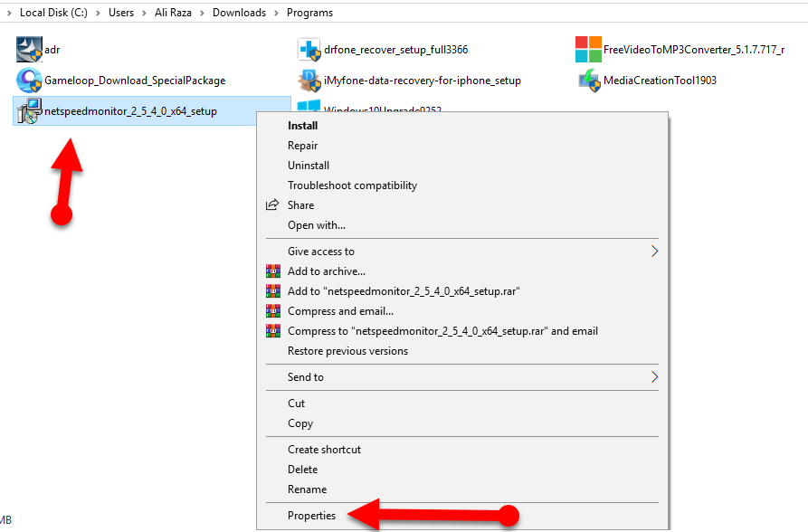Click the Share icon in context menu

(272, 205)
